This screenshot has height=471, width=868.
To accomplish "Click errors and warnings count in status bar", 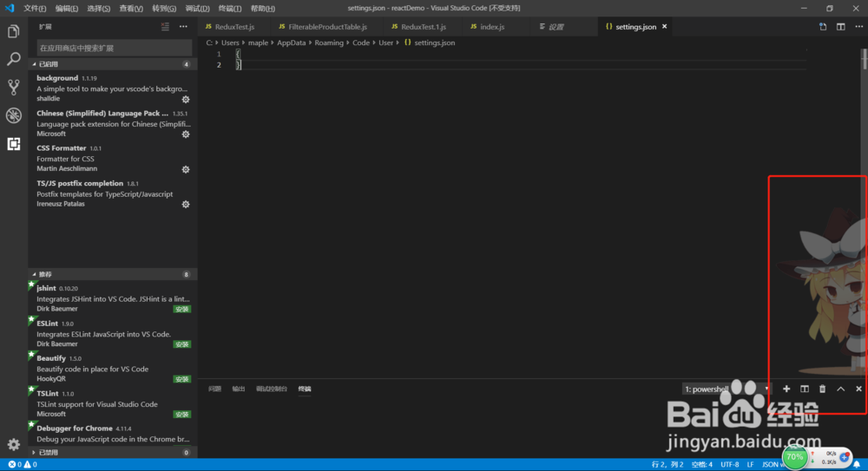I will 23,464.
